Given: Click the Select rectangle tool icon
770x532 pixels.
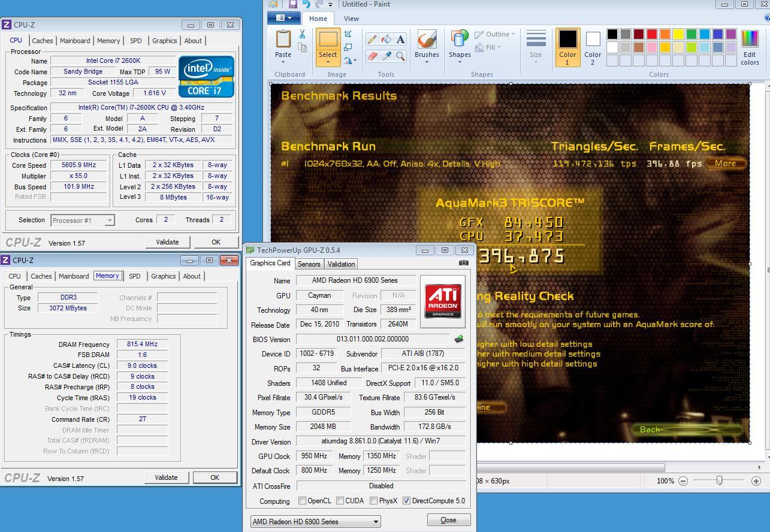Looking at the screenshot, I should (328, 40).
